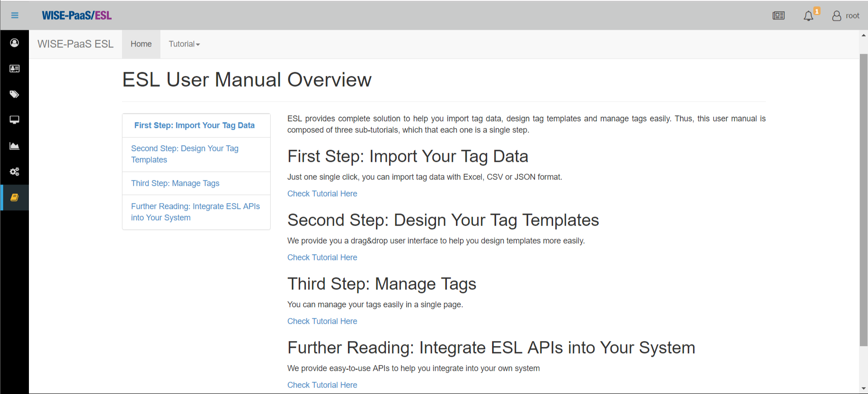The image size is (868, 394).
Task: Click the ID card icon in sidebar
Action: point(14,69)
